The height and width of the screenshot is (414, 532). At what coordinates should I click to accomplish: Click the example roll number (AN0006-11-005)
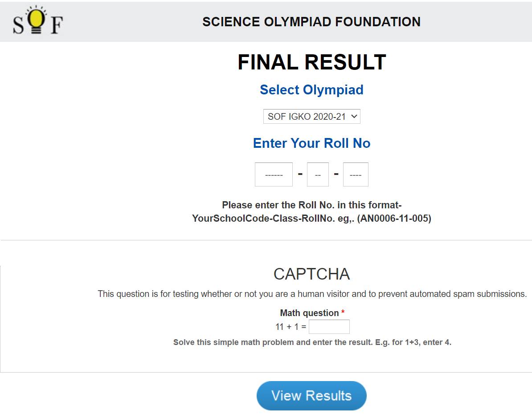pyautogui.click(x=394, y=219)
